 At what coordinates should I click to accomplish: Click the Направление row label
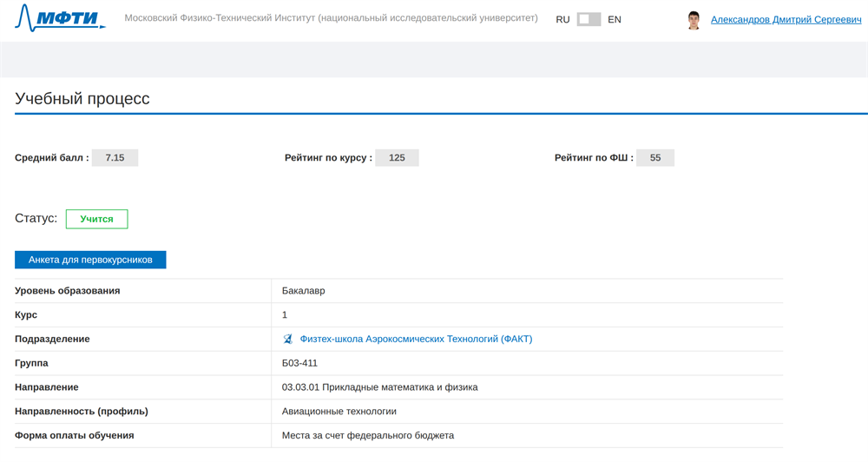pyautogui.click(x=47, y=387)
